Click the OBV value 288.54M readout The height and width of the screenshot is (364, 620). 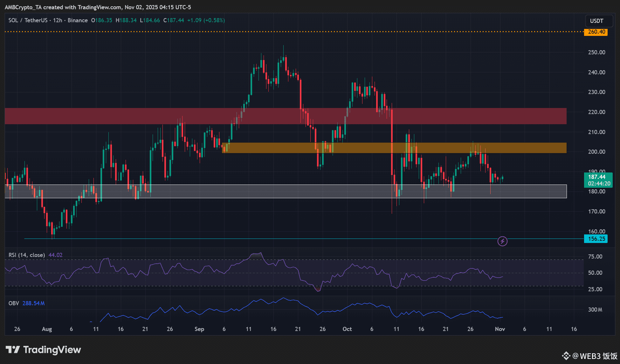(33, 303)
